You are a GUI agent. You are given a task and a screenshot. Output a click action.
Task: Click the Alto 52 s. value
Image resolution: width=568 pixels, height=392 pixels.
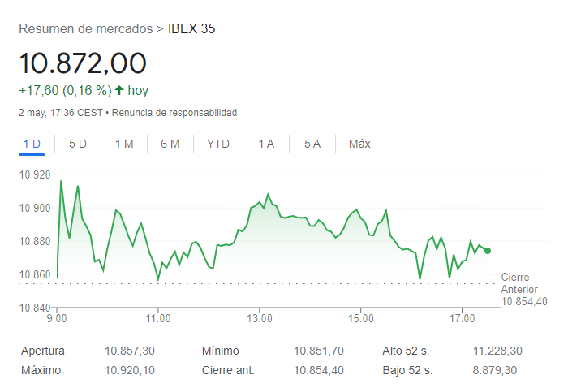(x=497, y=351)
